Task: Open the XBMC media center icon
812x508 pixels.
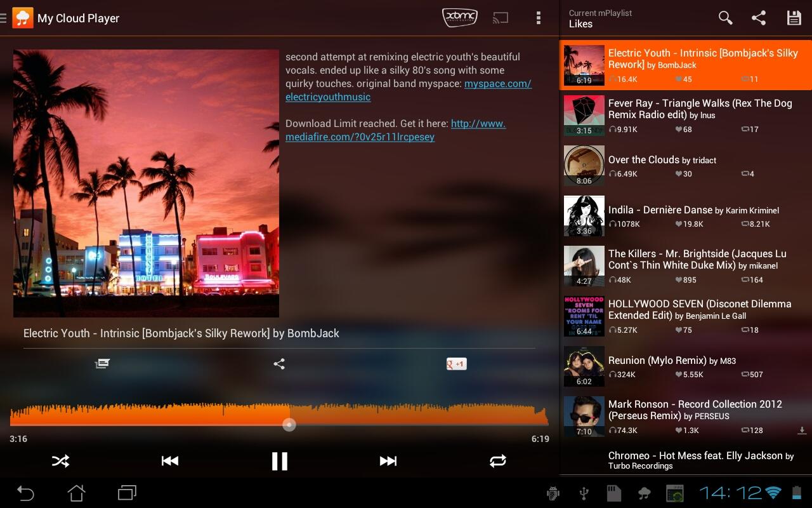Action: click(459, 18)
